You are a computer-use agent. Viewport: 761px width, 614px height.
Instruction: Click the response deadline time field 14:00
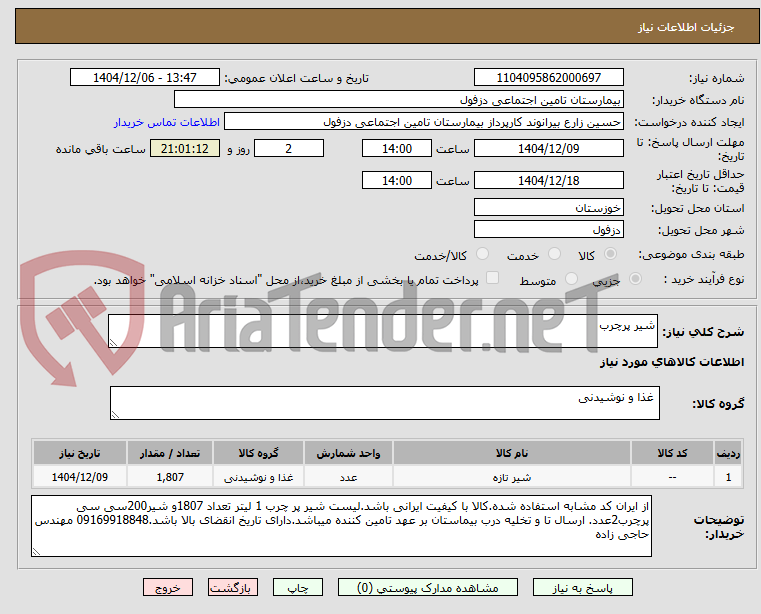click(x=397, y=149)
